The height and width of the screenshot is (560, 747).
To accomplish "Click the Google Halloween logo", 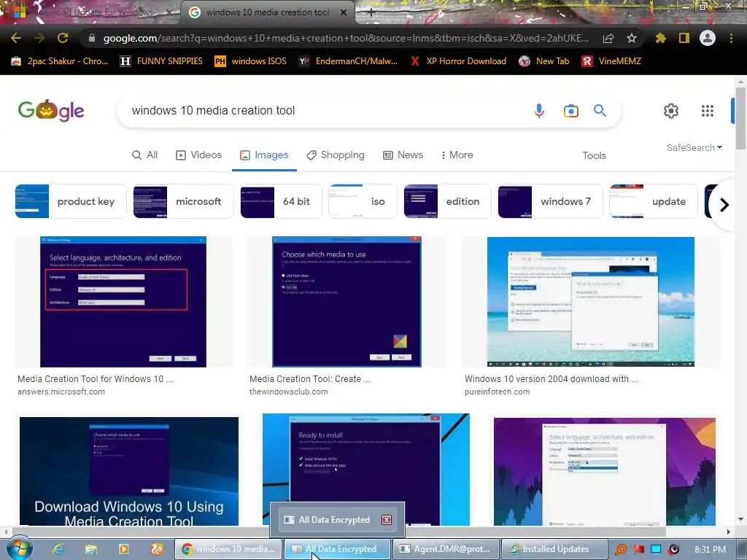I will (51, 111).
